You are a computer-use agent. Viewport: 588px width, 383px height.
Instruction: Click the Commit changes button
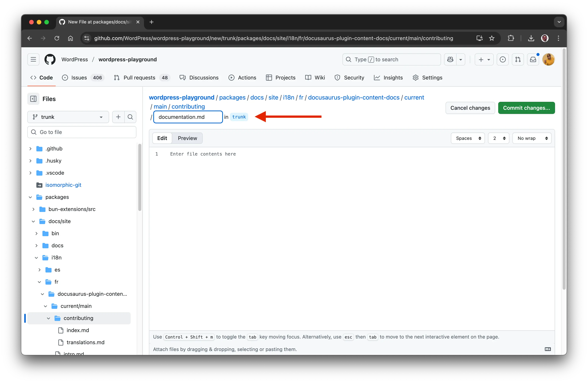point(526,108)
